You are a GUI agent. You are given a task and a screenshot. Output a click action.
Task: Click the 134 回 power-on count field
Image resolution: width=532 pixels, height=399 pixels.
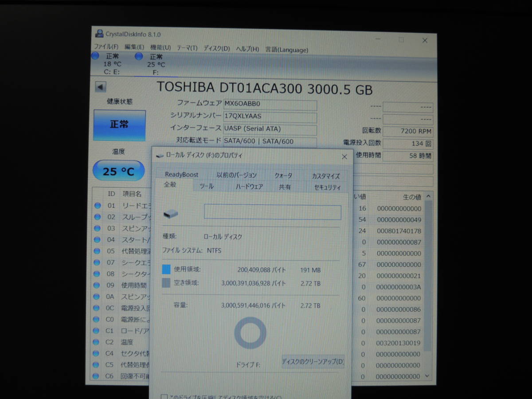point(408,144)
